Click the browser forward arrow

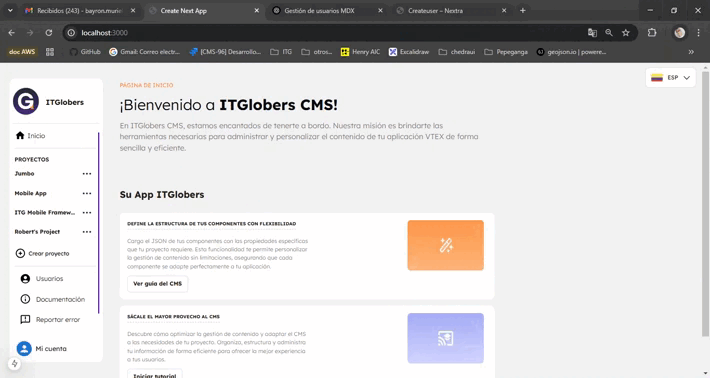tap(30, 33)
